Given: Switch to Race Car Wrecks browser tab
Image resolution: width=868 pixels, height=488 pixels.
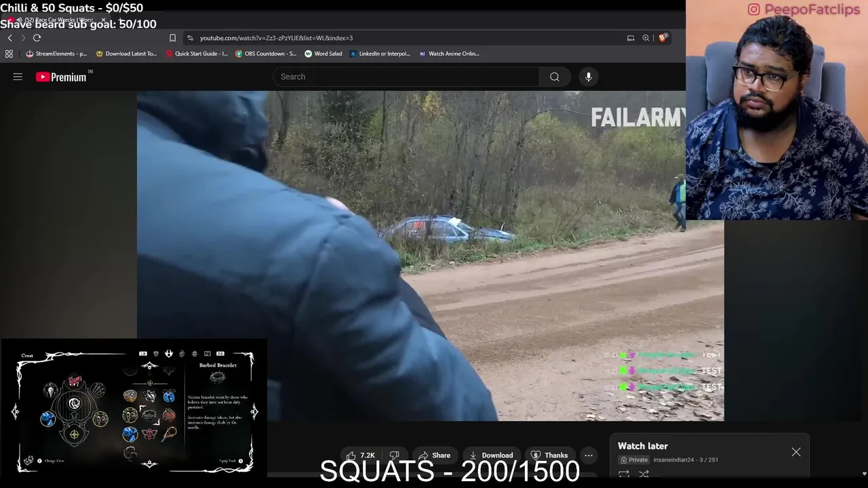Looking at the screenshot, I should click(58, 20).
